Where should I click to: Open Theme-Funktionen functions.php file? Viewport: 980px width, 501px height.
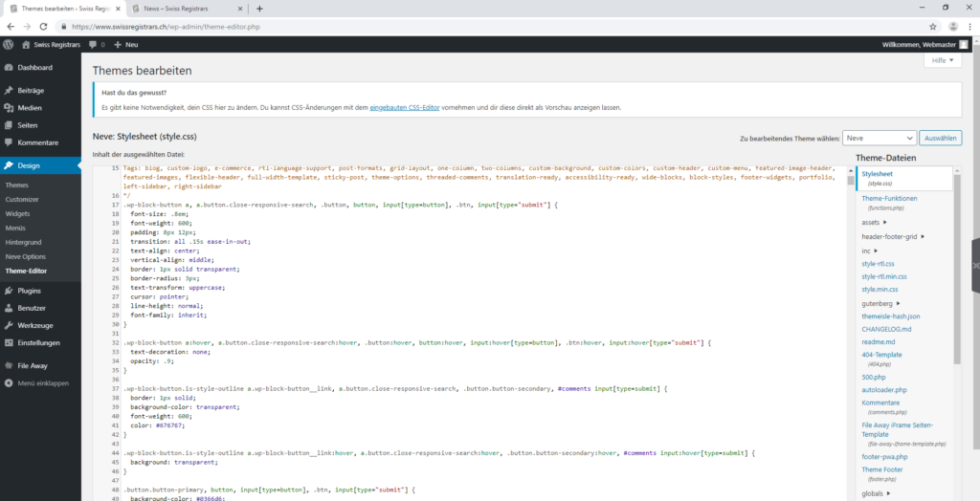click(x=889, y=198)
